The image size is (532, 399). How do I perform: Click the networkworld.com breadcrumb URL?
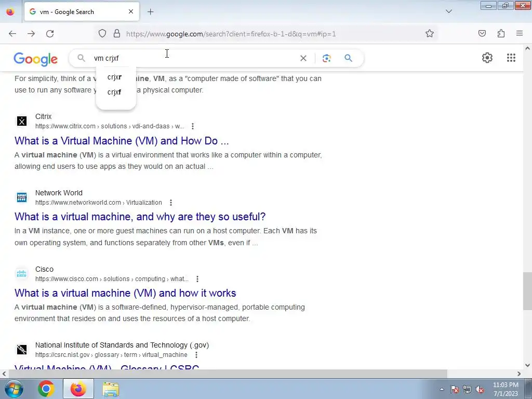point(98,203)
